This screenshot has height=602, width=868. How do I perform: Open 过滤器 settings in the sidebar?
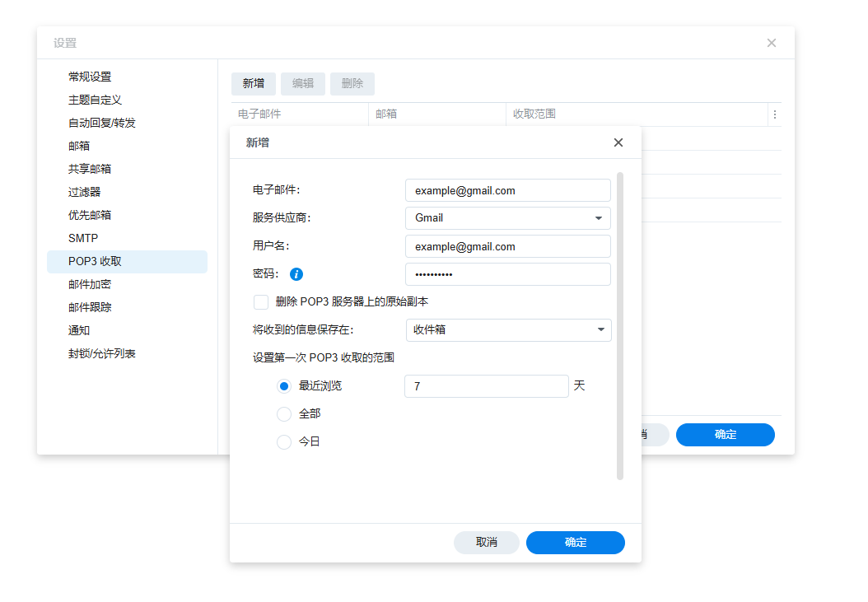click(84, 192)
